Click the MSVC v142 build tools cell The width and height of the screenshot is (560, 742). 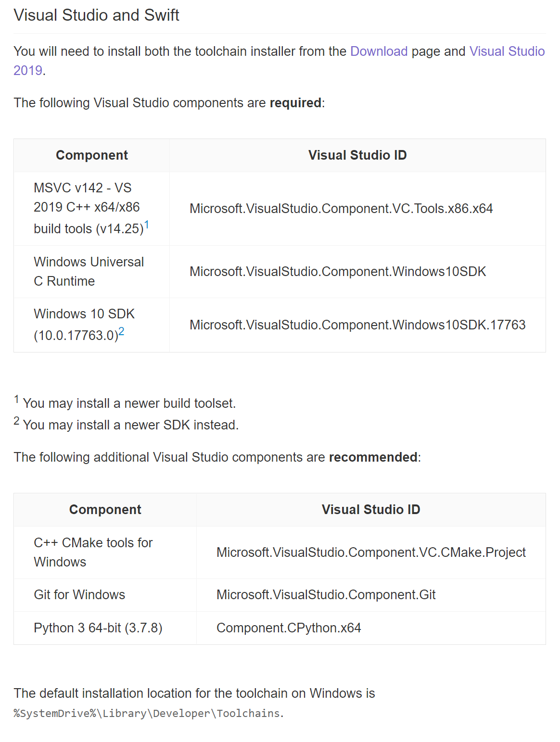coord(87,208)
